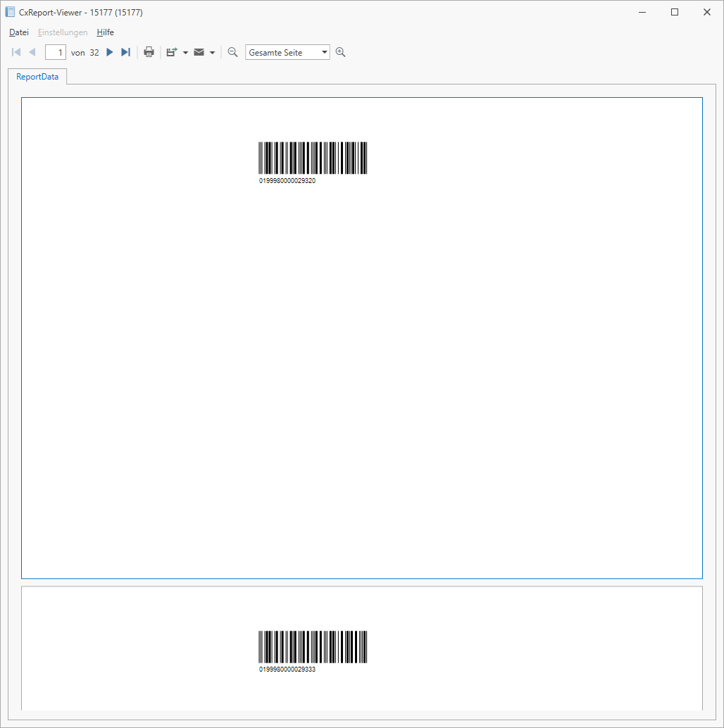This screenshot has height=728, width=724.
Task: Click barcode 0199980000029333 on second page
Action: (x=313, y=647)
